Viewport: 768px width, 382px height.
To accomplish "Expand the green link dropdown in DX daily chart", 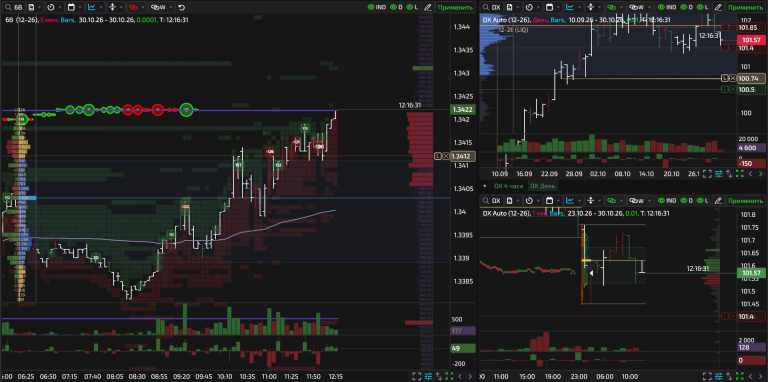I will [x=622, y=7].
